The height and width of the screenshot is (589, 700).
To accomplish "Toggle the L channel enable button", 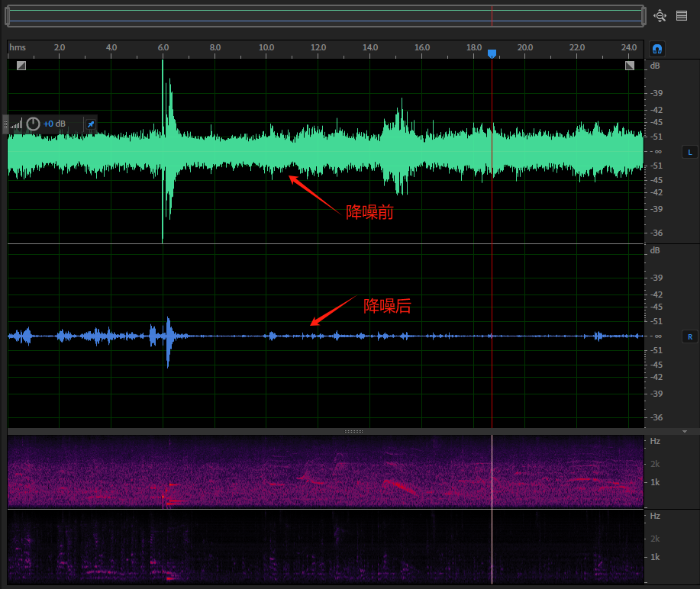I will pos(689,152).
